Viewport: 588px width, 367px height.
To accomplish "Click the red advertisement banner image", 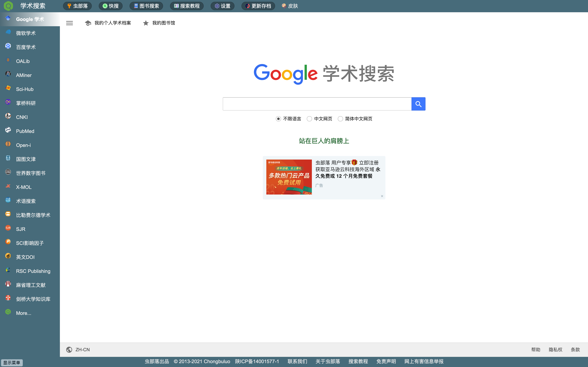I will [x=289, y=177].
